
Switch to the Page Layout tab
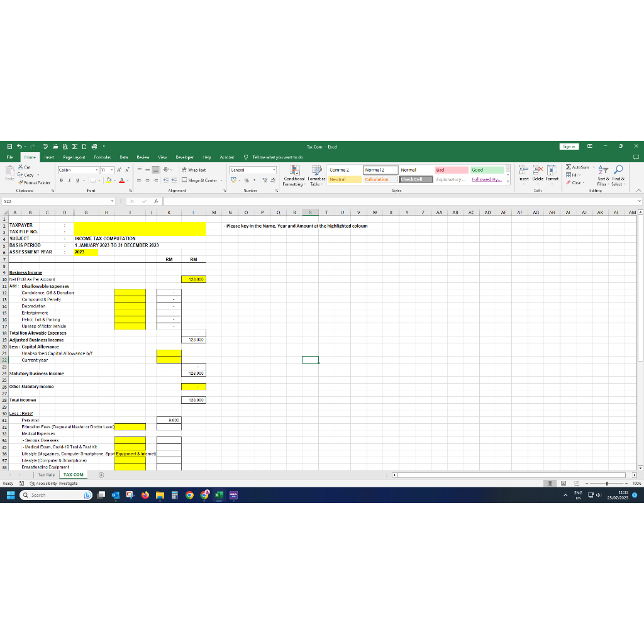pyautogui.click(x=74, y=157)
